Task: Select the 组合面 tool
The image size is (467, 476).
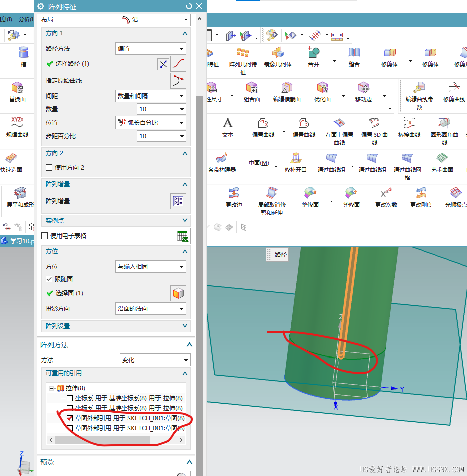Action: pyautogui.click(x=252, y=87)
